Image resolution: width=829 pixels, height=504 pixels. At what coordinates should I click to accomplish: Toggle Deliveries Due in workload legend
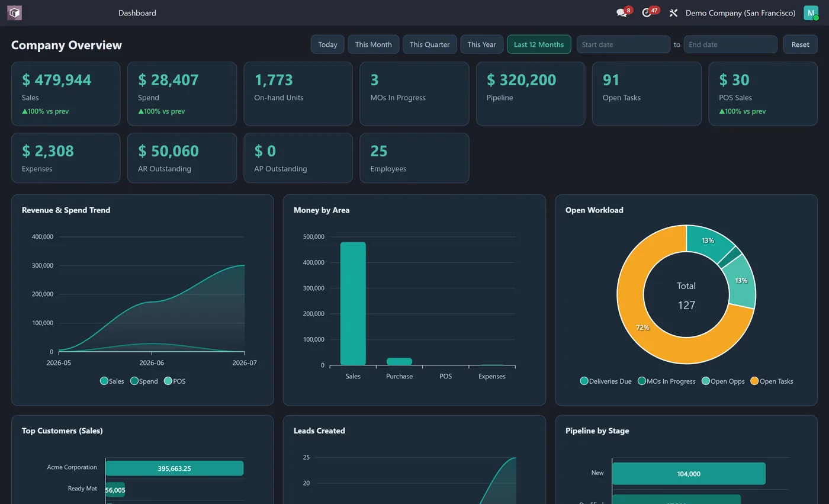click(606, 381)
